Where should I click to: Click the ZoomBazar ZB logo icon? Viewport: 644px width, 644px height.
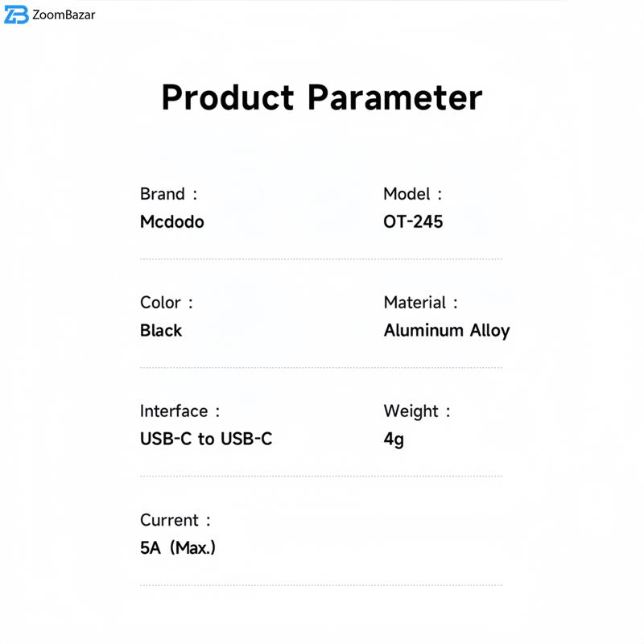16,14
